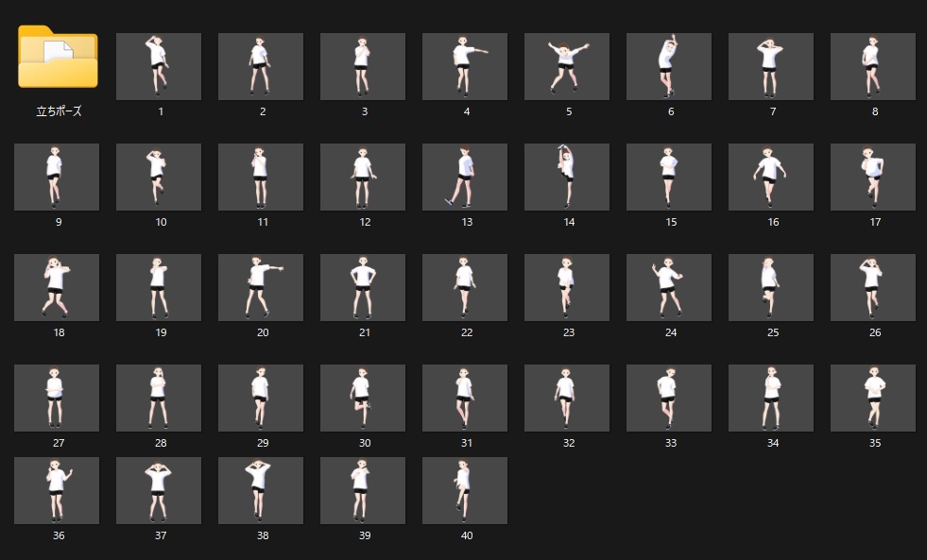The width and height of the screenshot is (927, 560).
Task: Select pose thumbnail 3
Action: [x=363, y=66]
